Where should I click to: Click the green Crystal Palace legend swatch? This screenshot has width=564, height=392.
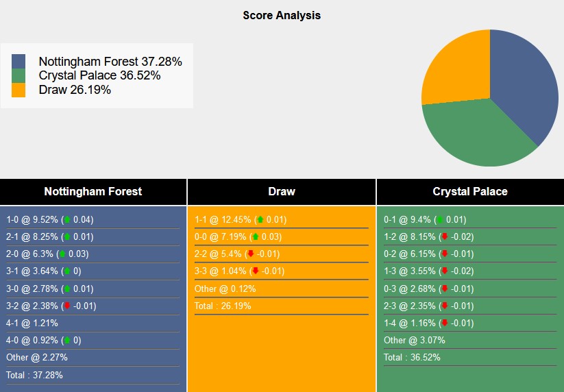pyautogui.click(x=19, y=75)
